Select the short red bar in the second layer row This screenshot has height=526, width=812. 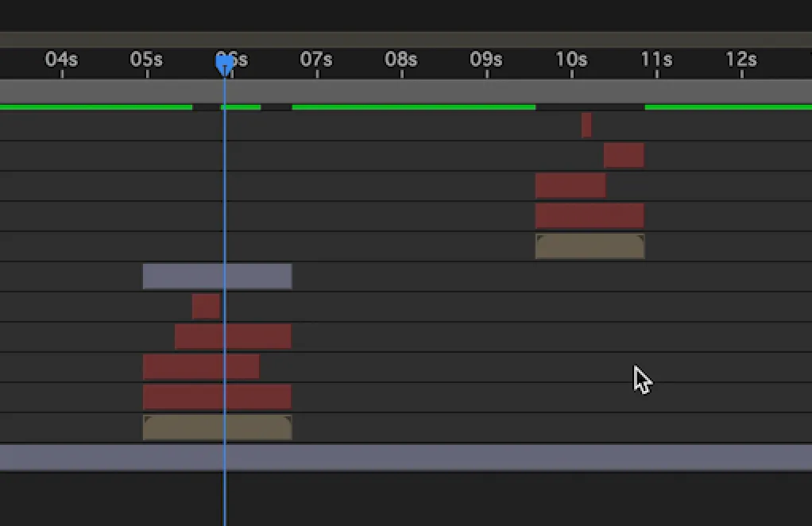(624, 155)
